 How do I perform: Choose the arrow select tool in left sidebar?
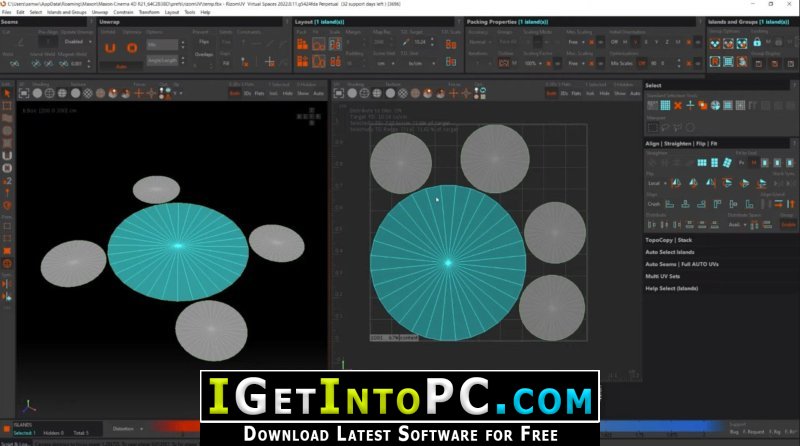7,93
